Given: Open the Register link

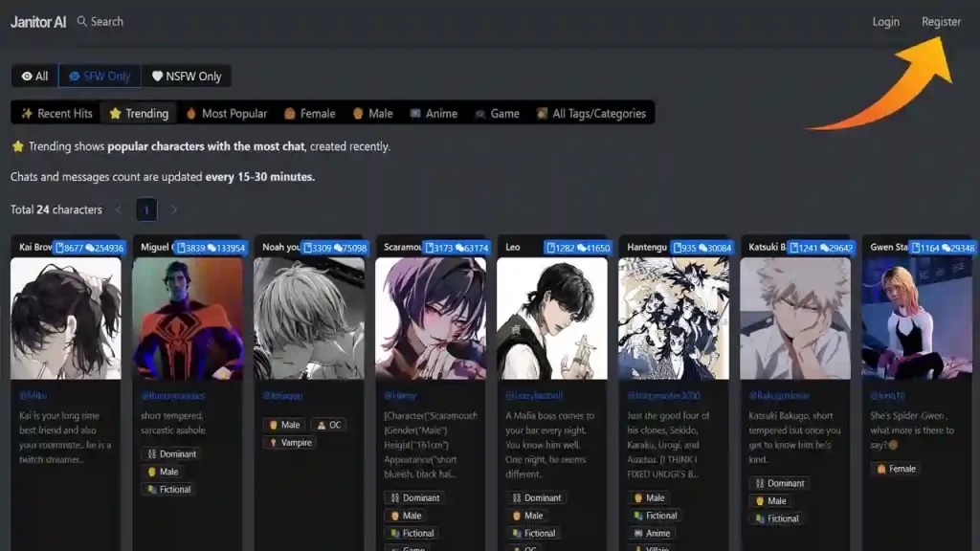Looking at the screenshot, I should point(941,22).
